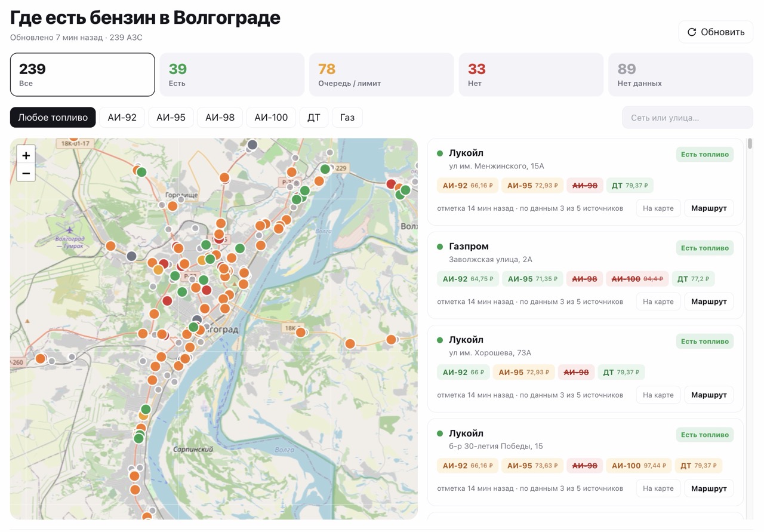Filter by Есть status card

point(232,75)
